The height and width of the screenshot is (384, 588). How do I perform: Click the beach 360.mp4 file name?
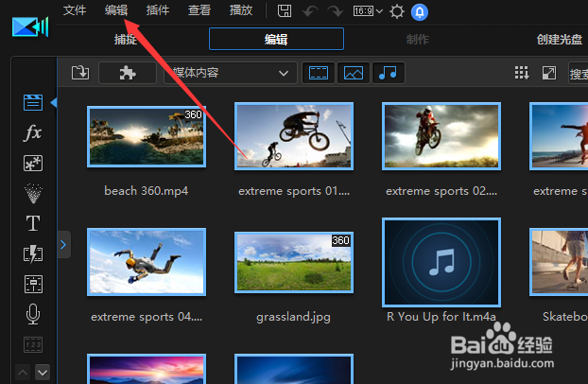(x=147, y=191)
